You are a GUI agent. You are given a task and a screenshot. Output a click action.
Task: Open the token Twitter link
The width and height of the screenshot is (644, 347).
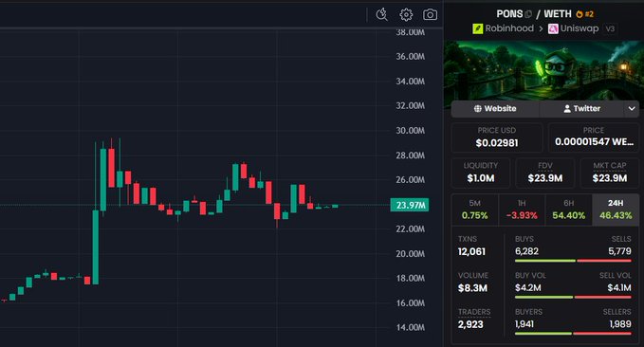click(581, 109)
